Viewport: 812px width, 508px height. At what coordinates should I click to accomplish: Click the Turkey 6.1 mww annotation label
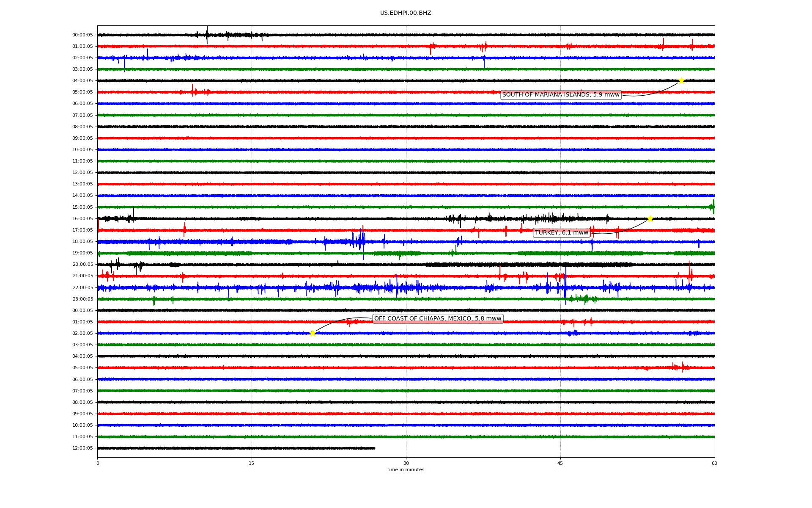click(x=562, y=232)
